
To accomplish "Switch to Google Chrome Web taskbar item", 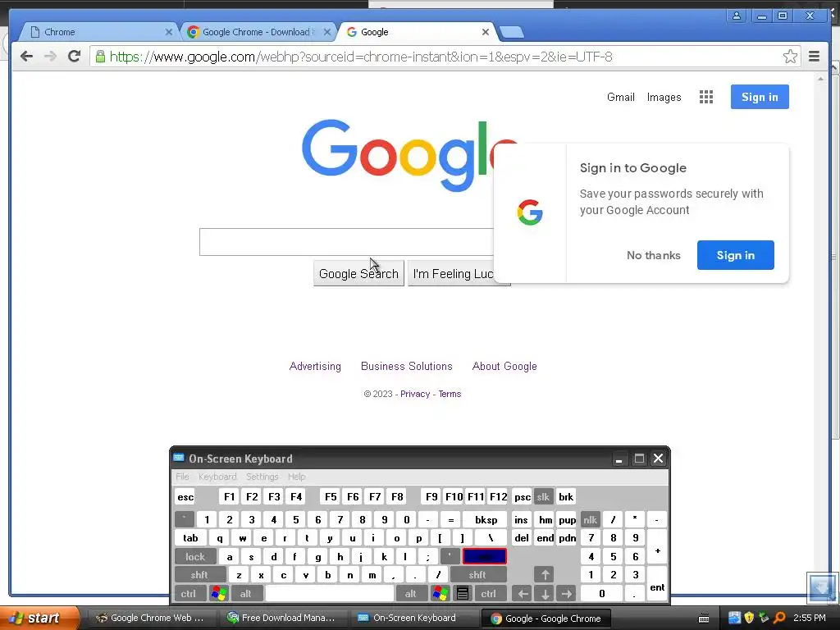I will tap(152, 618).
